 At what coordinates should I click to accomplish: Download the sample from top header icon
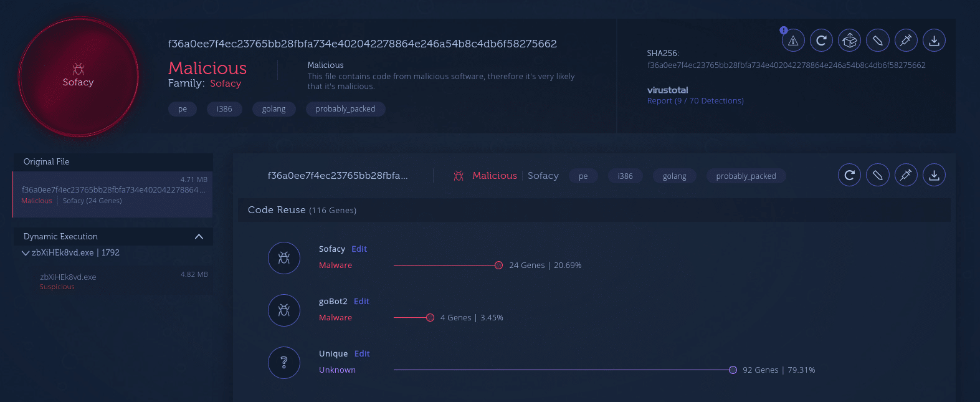tap(934, 41)
